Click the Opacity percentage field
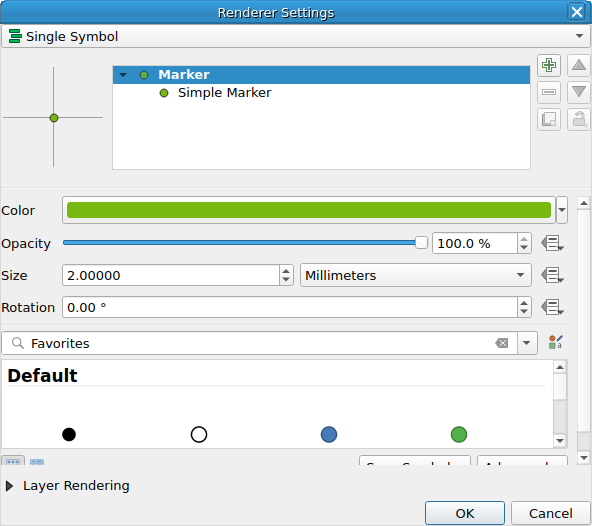592x526 pixels. click(x=475, y=243)
